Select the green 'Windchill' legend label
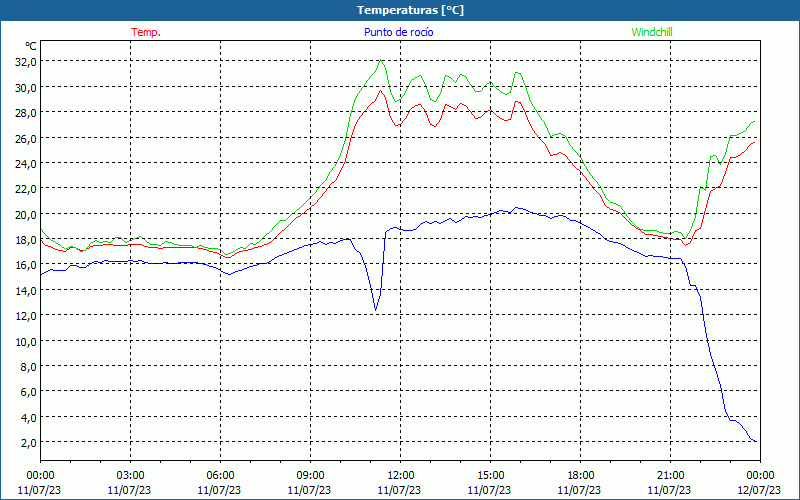 click(652, 32)
